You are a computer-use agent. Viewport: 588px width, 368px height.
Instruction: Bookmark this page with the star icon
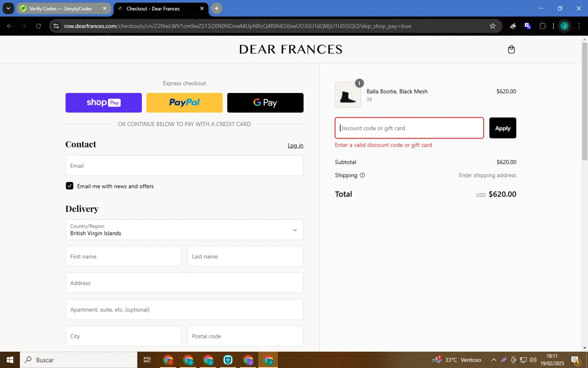coord(493,26)
